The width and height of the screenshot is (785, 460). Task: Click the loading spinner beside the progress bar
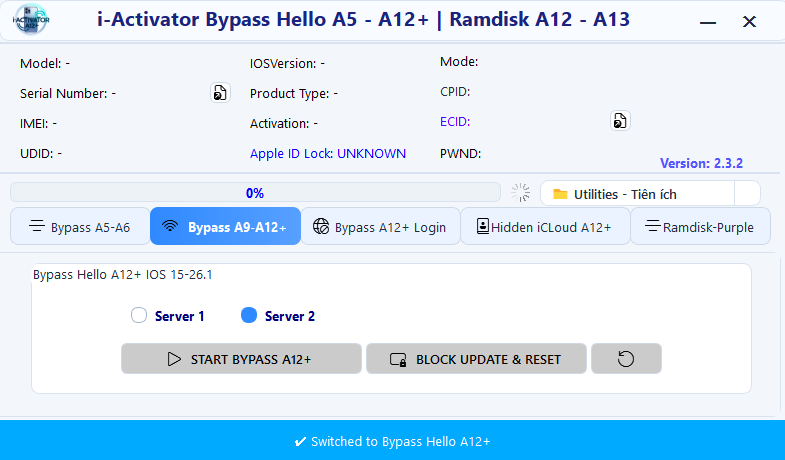click(521, 192)
